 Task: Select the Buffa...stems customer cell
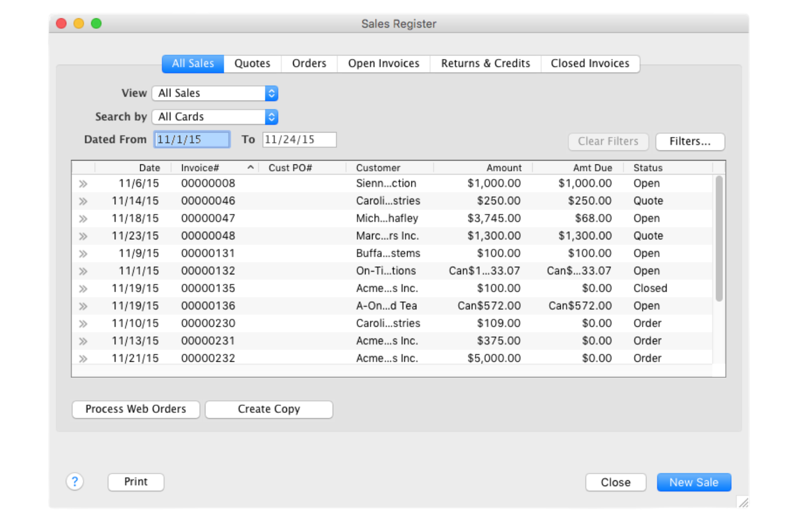point(388,253)
